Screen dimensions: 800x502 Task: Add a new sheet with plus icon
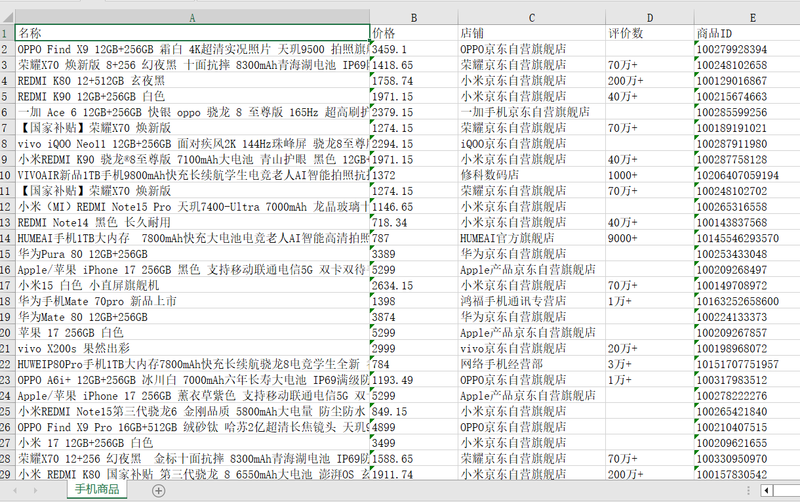pos(158,491)
